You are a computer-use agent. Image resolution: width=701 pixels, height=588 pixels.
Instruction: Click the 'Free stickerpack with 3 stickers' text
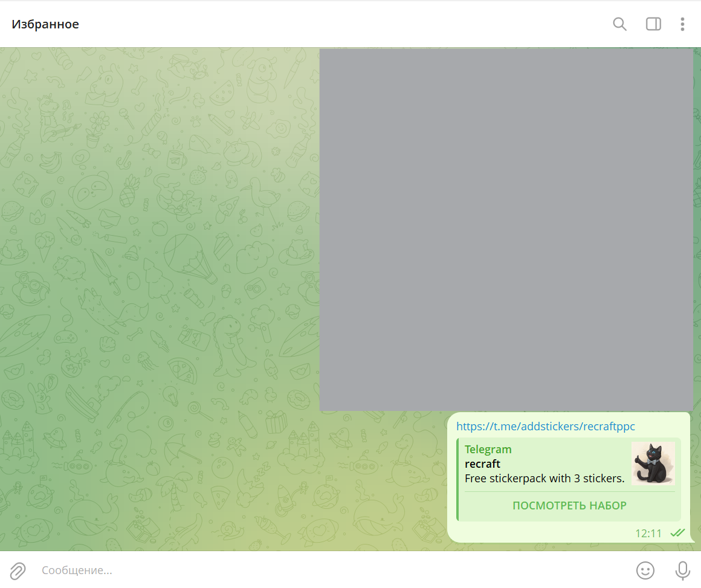pos(544,479)
